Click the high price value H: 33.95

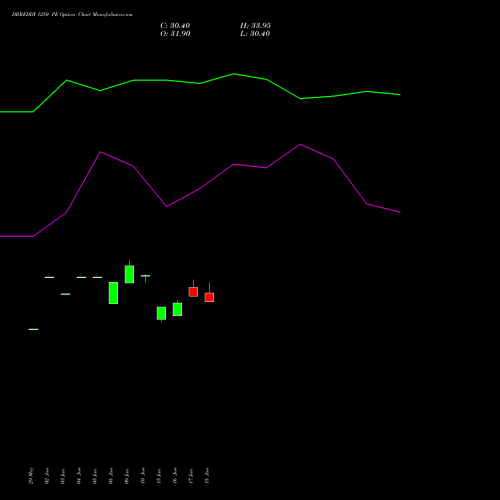pyautogui.click(x=255, y=26)
